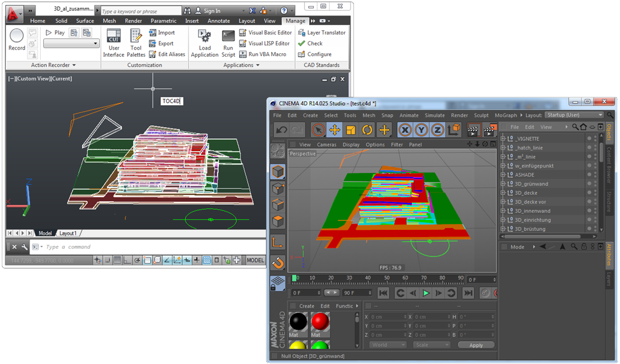
Task: Switch to the Parametric ribbon tab
Action: coord(163,21)
